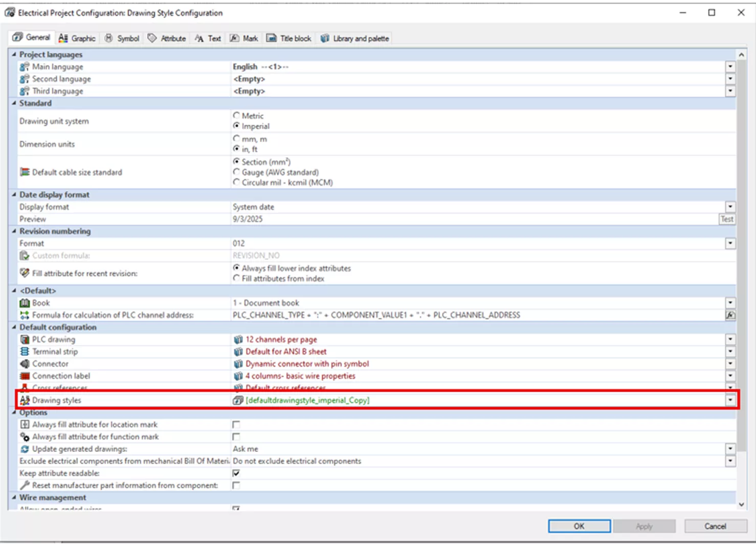Image resolution: width=756 pixels, height=544 pixels.
Task: Choose Gauge (AWG standard) cable size
Action: [236, 172]
